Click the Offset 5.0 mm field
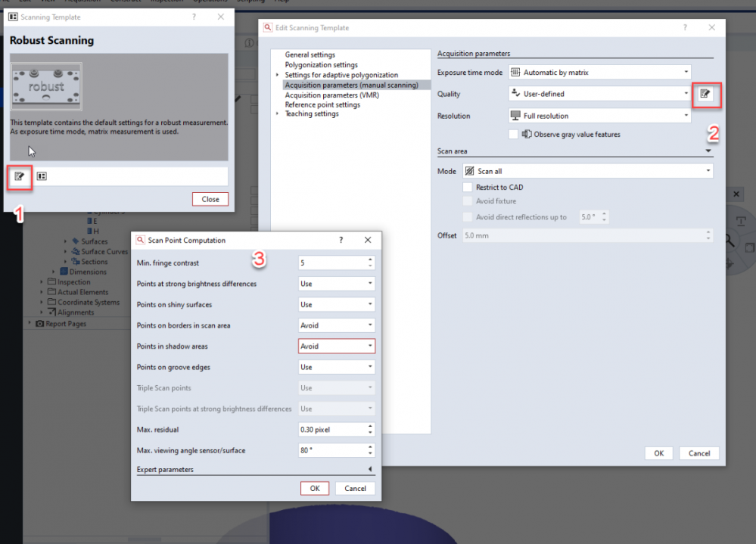This screenshot has width=756, height=544. coord(588,235)
